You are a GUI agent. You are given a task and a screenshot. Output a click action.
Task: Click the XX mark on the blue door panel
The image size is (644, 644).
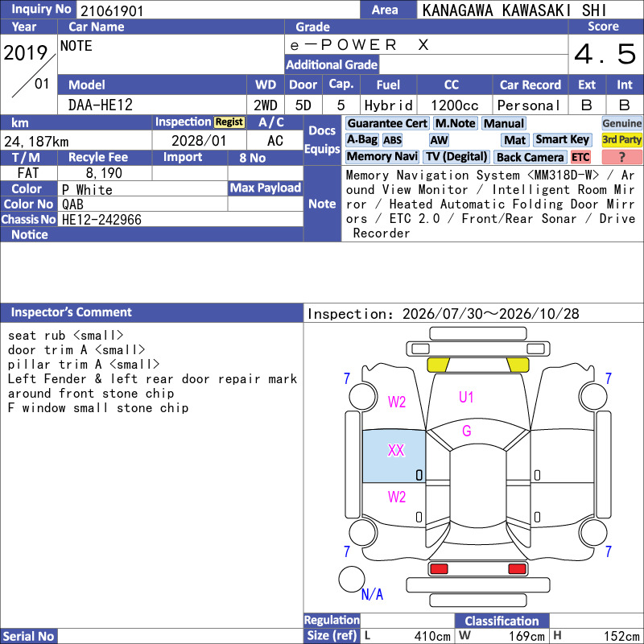(396, 451)
